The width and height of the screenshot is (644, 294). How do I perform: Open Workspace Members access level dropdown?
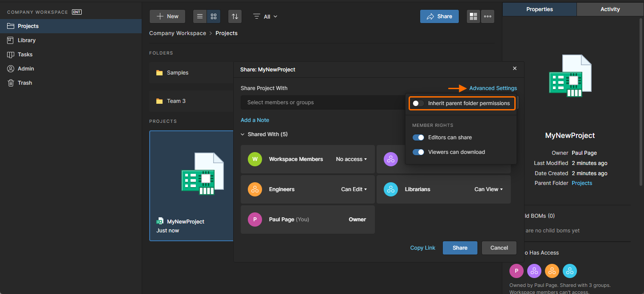click(351, 159)
